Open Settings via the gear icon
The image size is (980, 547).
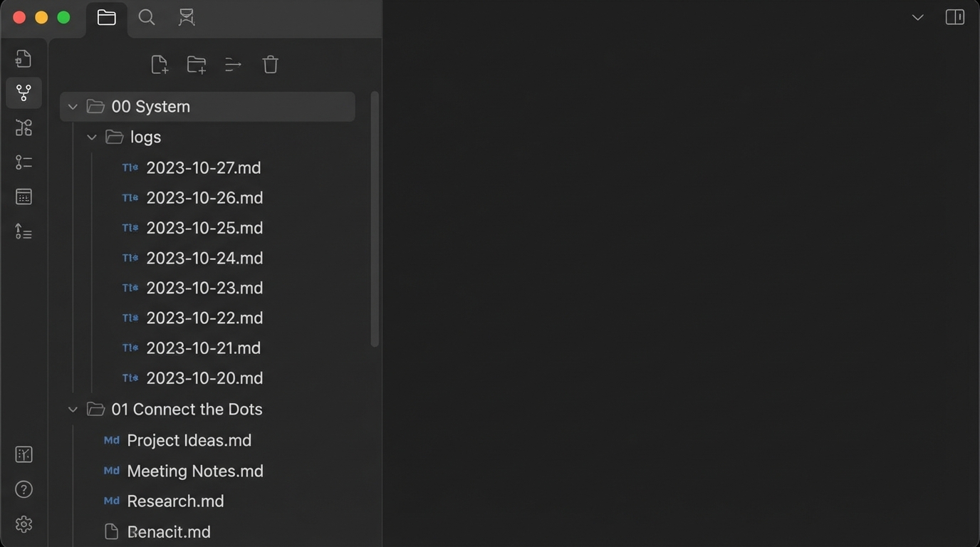(x=24, y=524)
